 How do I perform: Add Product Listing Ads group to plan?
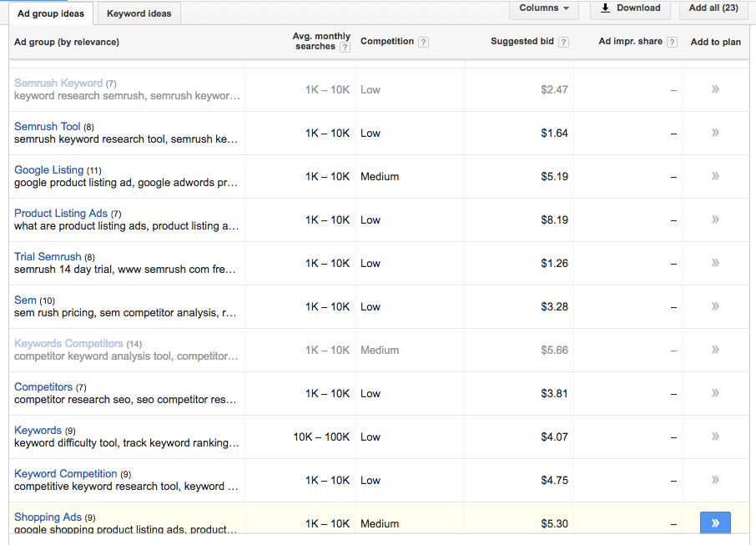[715, 220]
